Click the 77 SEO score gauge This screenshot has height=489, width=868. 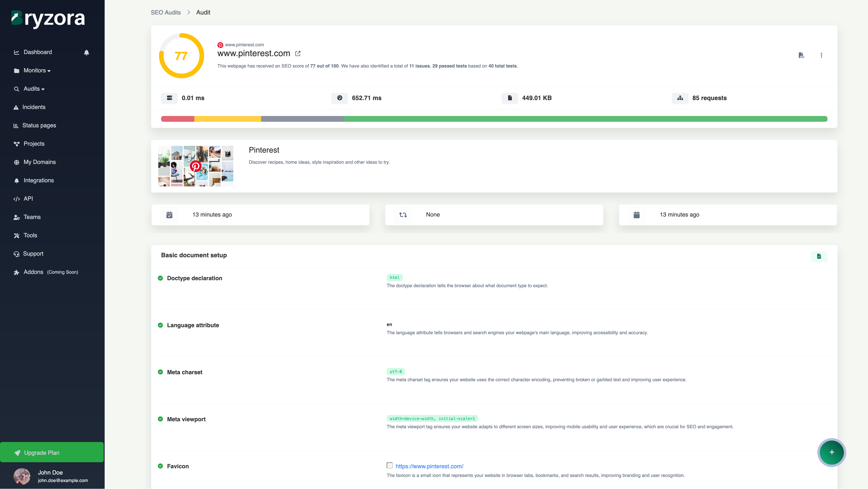tap(182, 56)
